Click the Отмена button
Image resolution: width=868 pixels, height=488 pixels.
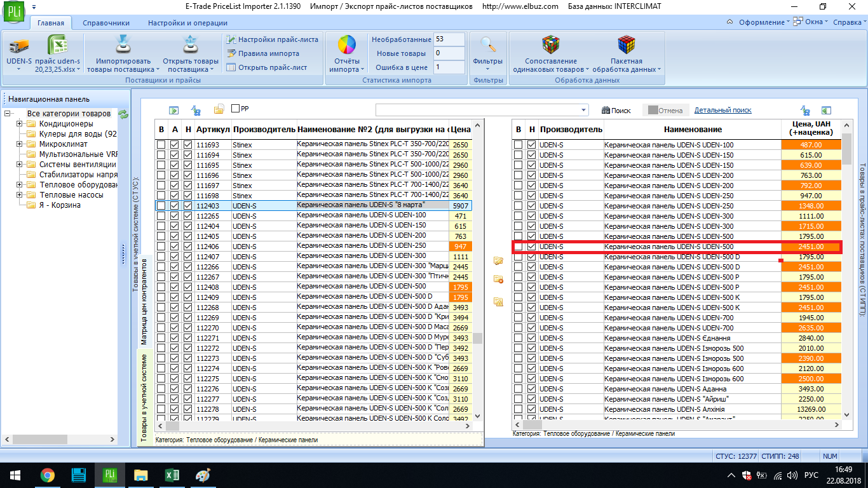coord(665,110)
